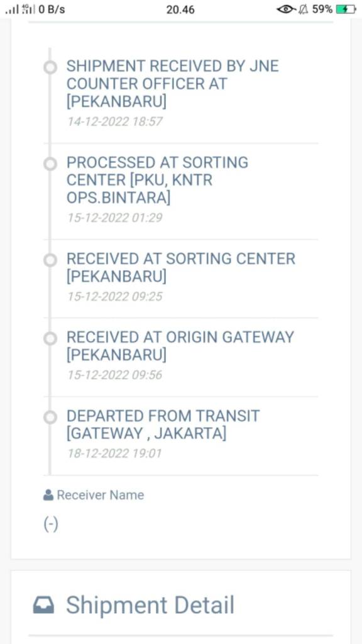The width and height of the screenshot is (362, 644).
Task: Select the SHIPMENT RECEIVED BY JNE COUNTER entry
Action: coord(173,84)
